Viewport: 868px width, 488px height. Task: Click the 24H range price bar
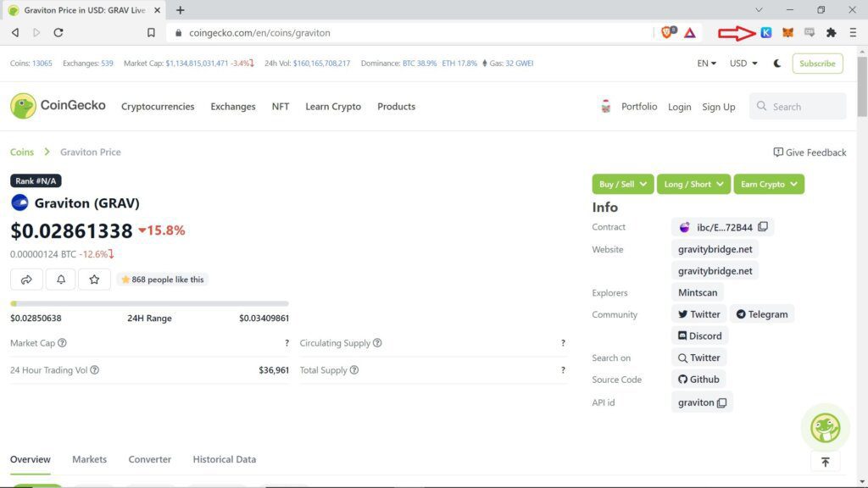(x=149, y=304)
